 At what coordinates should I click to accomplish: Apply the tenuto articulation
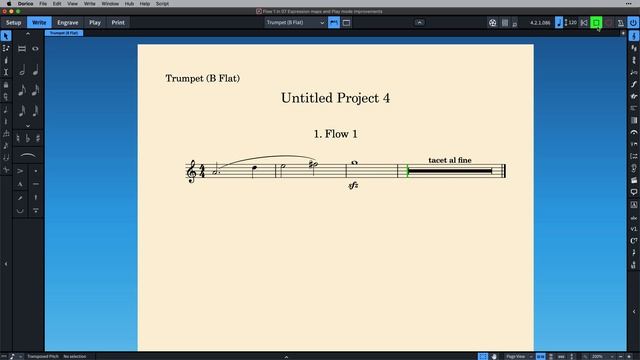click(x=36, y=184)
